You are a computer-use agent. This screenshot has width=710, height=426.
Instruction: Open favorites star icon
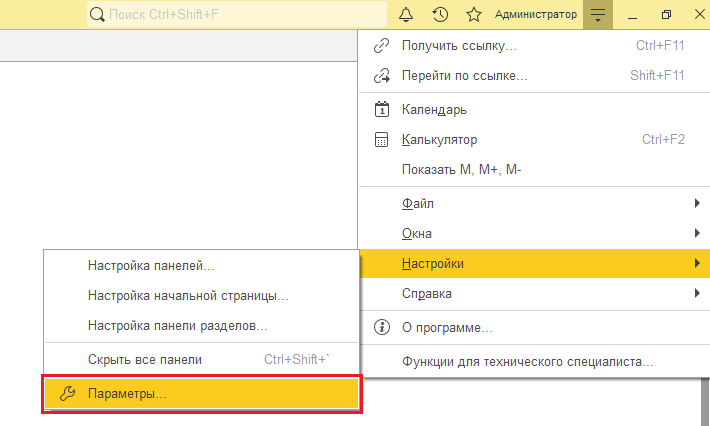474,14
